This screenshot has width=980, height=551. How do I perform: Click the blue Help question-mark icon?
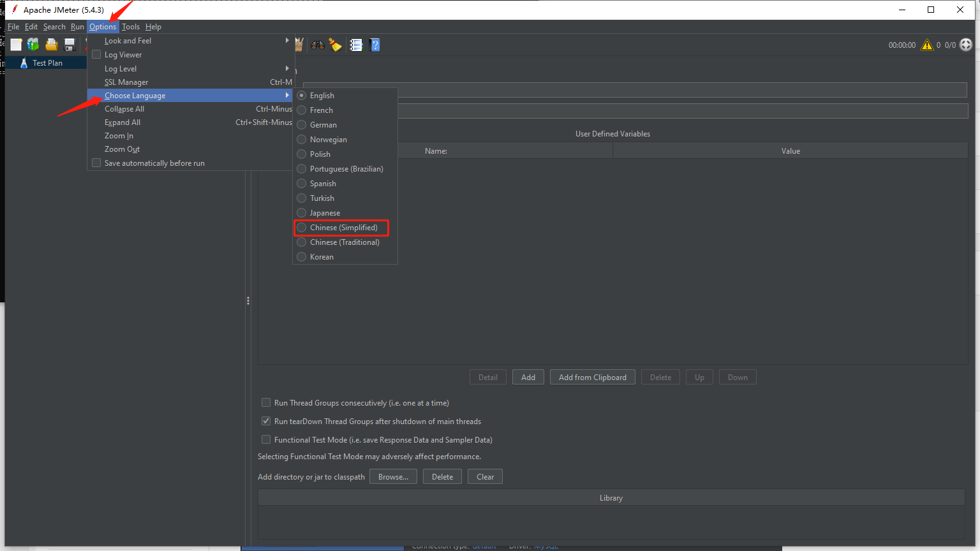click(x=375, y=45)
